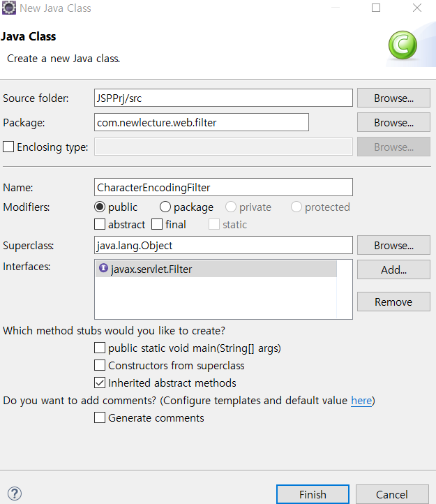Viewport: 436px width, 504px height.
Task: Open the configure templates 'here' link
Action: pos(361,401)
